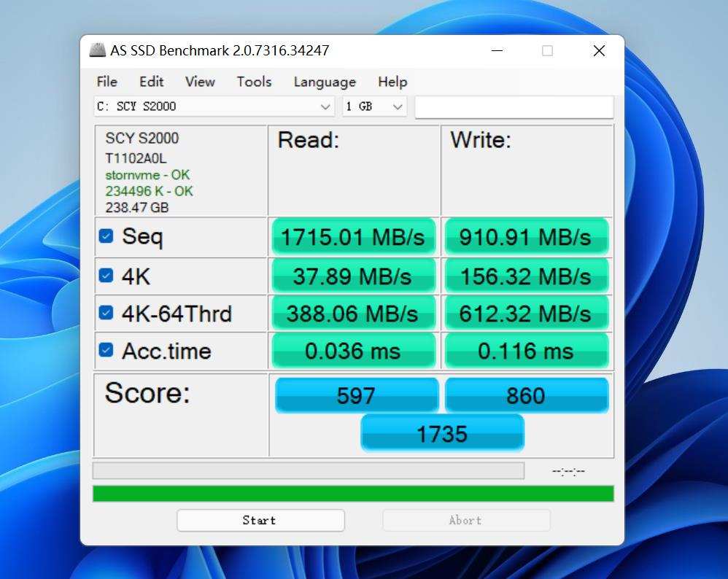
Task: Open the Edit menu
Action: 152,82
